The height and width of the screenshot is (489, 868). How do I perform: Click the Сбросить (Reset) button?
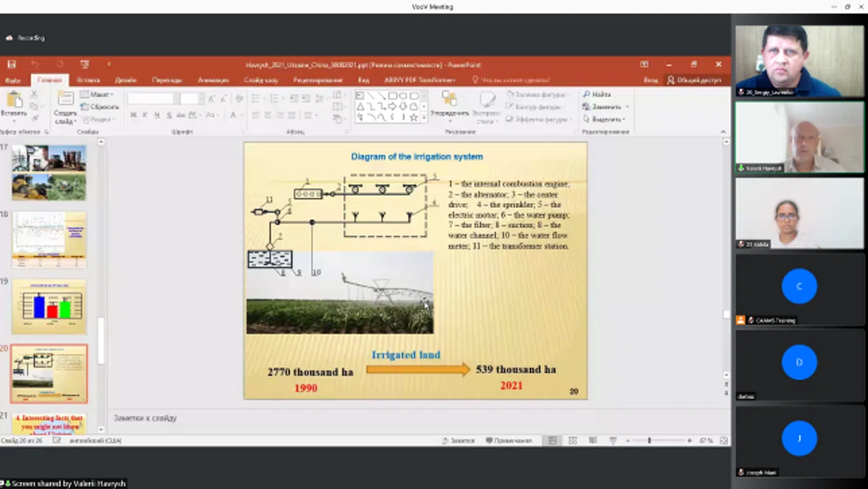pos(100,107)
